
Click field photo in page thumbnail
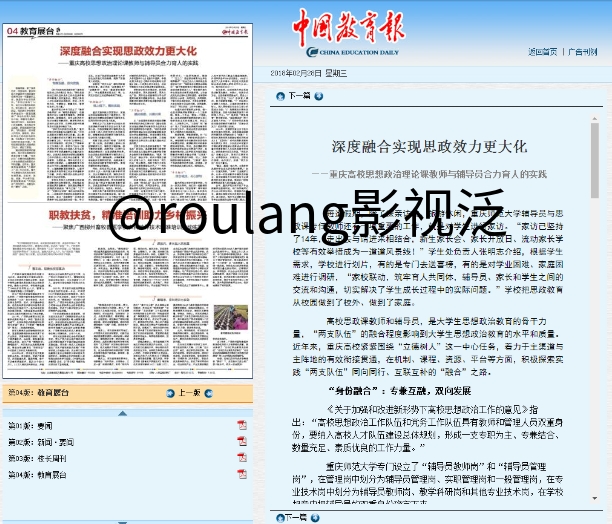coord(231,318)
